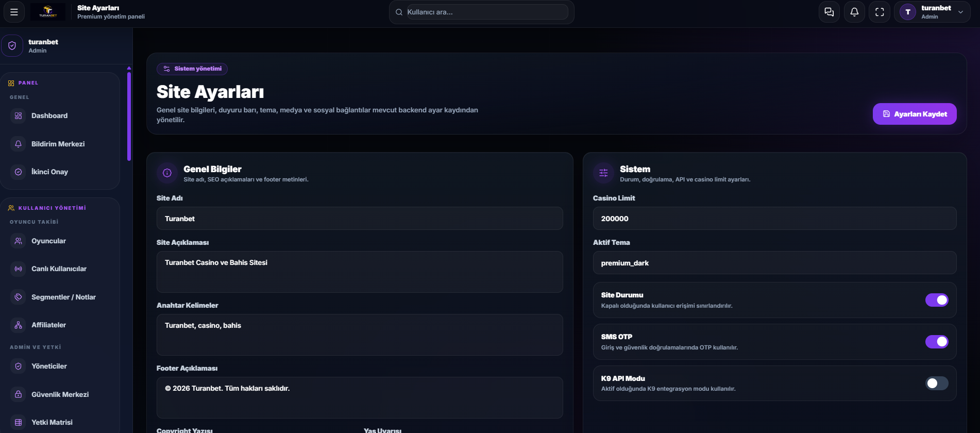Screen dimensions: 980x433
Task: Click the Canlı Kullanıcılar broadcast icon
Action: [x=18, y=269]
